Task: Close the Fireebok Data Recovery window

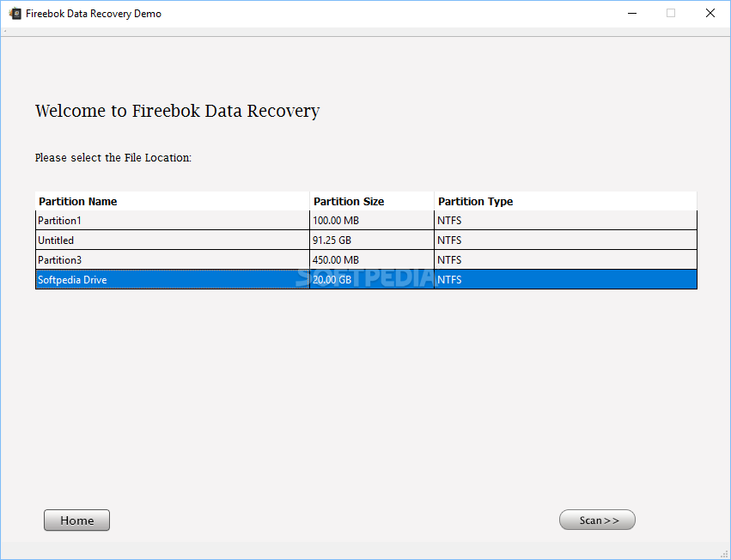Action: (710, 13)
